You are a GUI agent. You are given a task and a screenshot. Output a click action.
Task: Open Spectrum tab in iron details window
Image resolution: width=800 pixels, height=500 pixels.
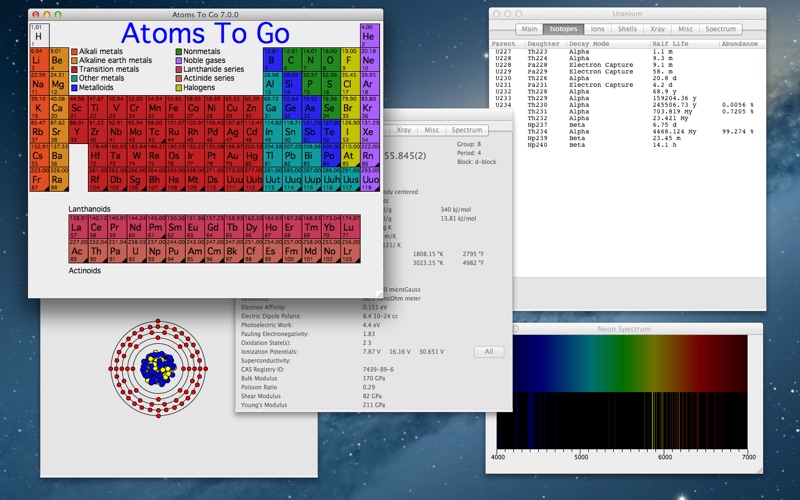click(x=467, y=130)
